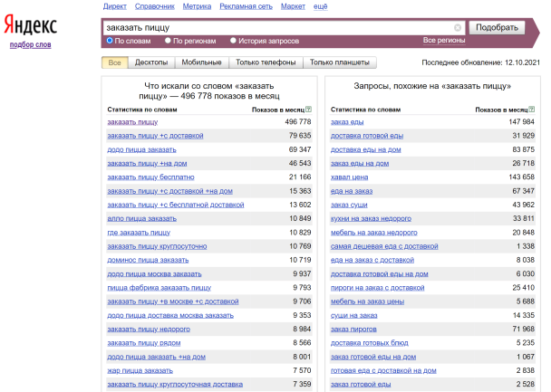Image resolution: width=551 pixels, height=392 pixels.
Task: Click the Яндекс logo
Action: (x=30, y=25)
